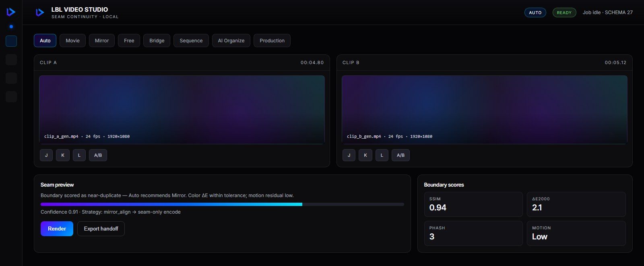The width and height of the screenshot is (644, 266).
Task: Open the Sequence mode tab
Action: tap(191, 41)
